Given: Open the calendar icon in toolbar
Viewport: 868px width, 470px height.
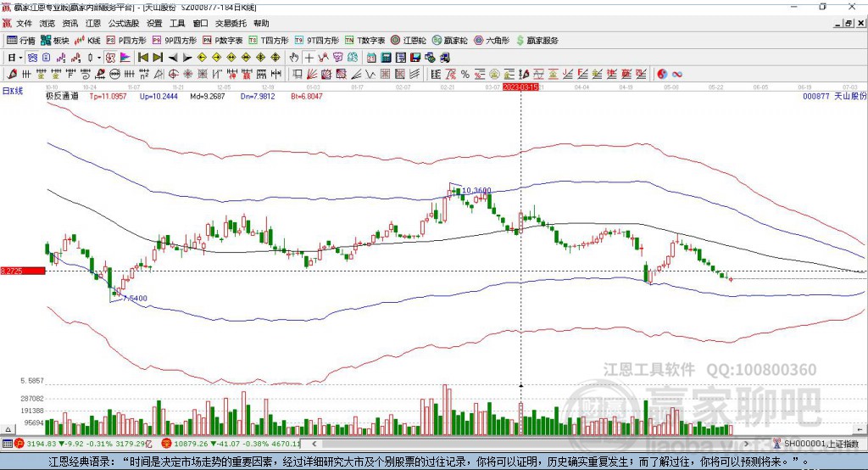Looking at the screenshot, I should 371,58.
